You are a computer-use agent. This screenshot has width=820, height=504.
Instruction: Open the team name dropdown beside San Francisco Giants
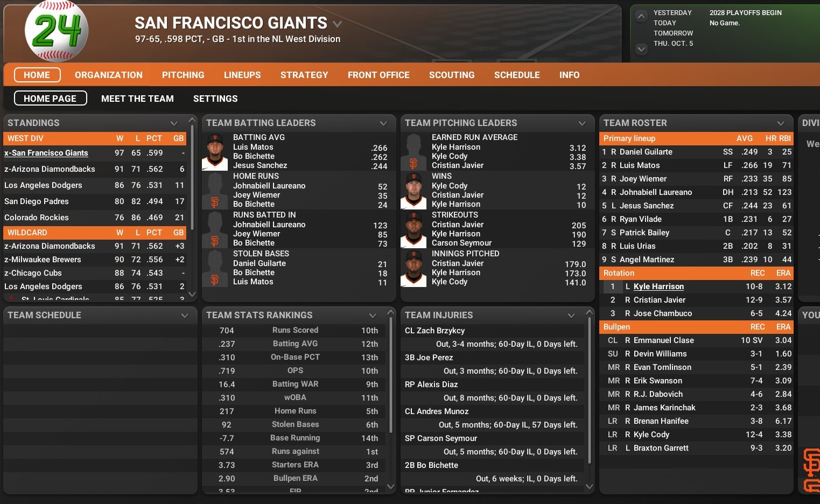pos(338,24)
